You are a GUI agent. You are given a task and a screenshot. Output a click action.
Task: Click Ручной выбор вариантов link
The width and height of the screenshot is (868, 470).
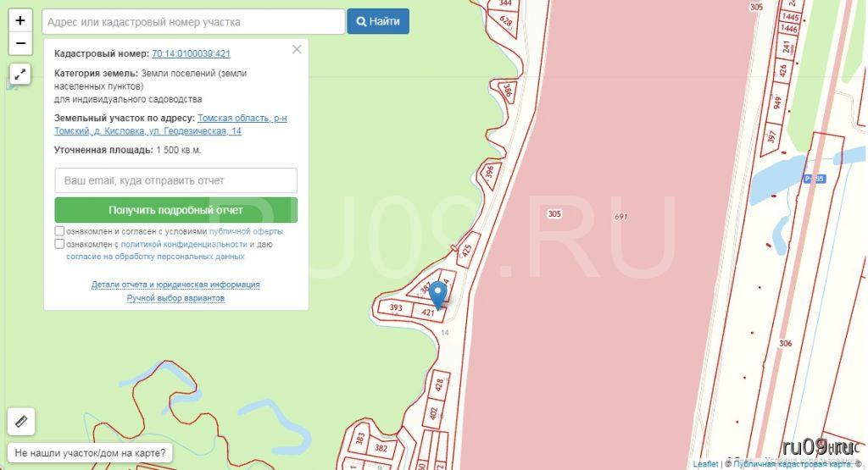(x=175, y=298)
